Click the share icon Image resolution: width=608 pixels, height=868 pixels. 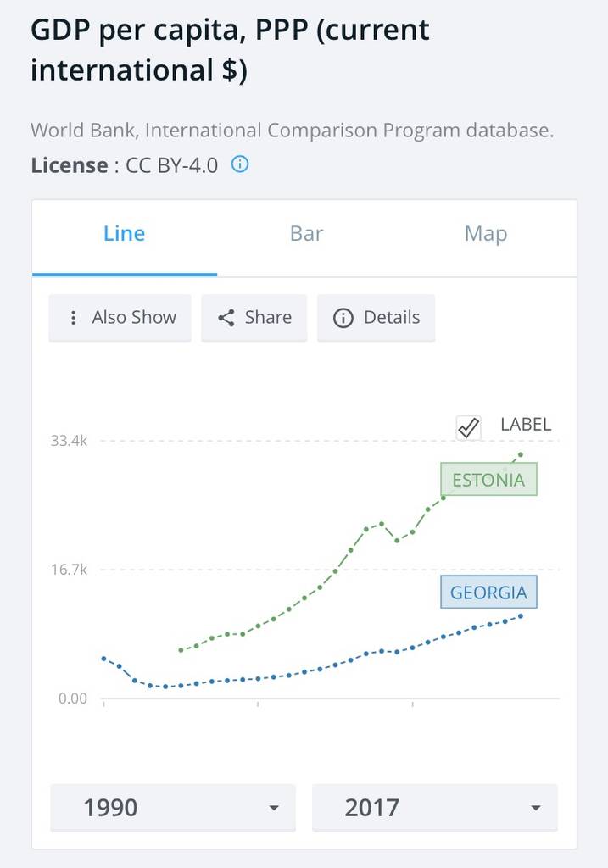click(226, 318)
